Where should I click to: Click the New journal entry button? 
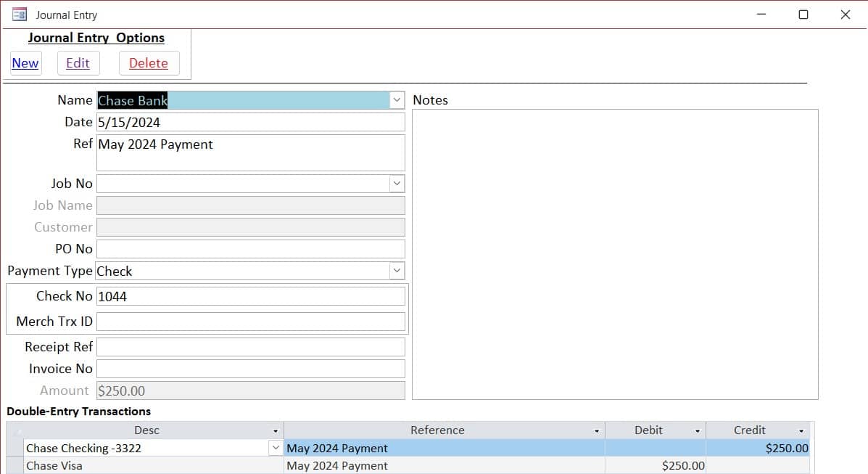25,63
